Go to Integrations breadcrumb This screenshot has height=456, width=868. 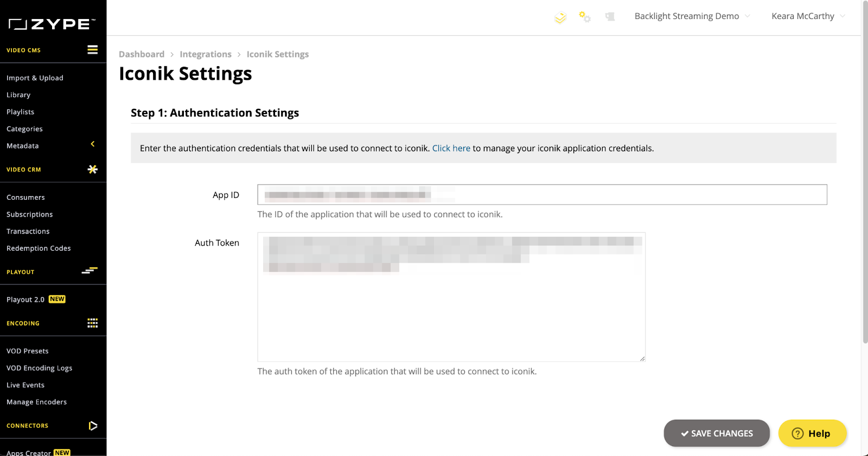pyautogui.click(x=206, y=54)
